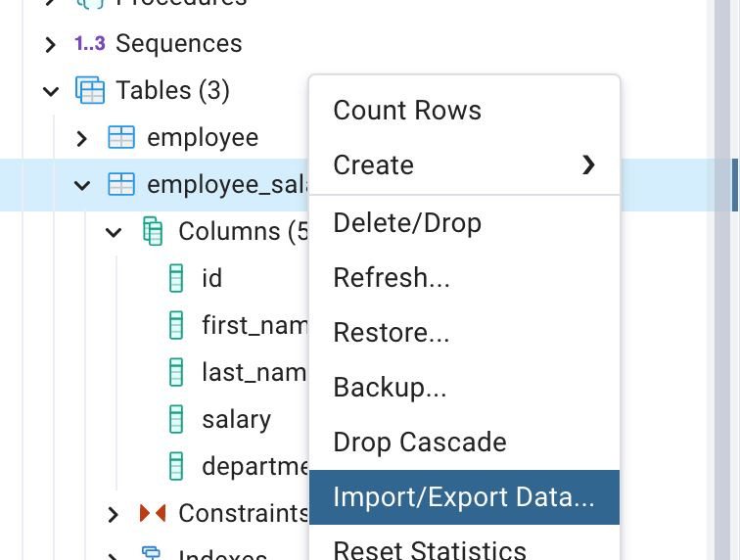Choose Count Rows from context menu
Screen dimensions: 740x560
click(x=407, y=110)
